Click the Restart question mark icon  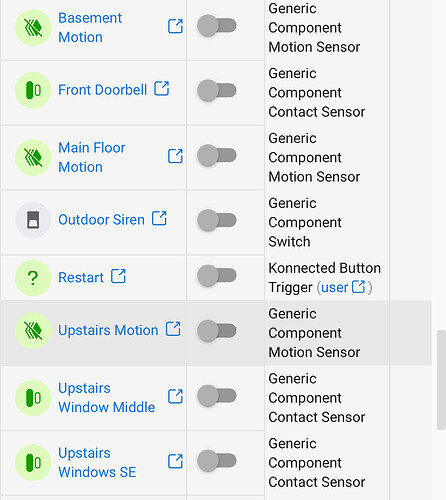(33, 278)
